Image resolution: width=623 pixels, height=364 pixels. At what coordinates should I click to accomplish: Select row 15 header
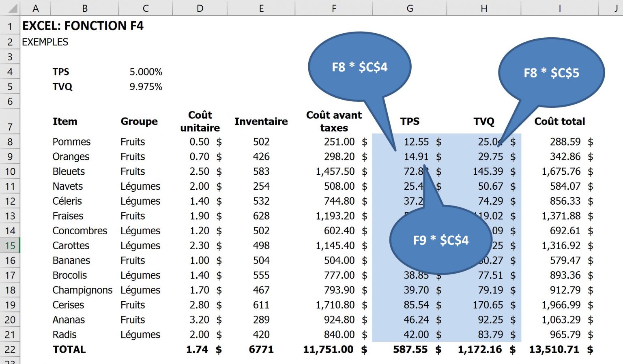point(10,246)
